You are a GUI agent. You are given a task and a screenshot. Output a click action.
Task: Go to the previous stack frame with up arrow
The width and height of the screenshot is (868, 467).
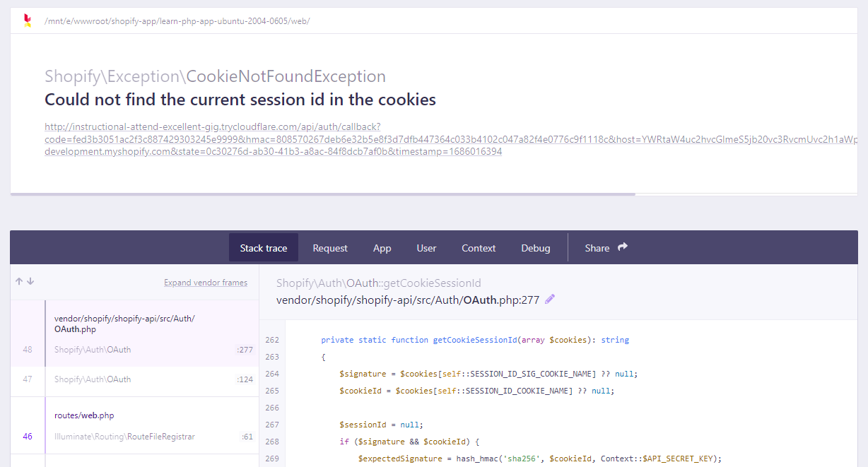(19, 281)
